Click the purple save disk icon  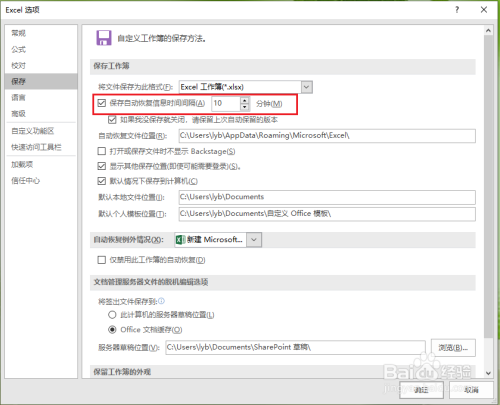(x=104, y=38)
